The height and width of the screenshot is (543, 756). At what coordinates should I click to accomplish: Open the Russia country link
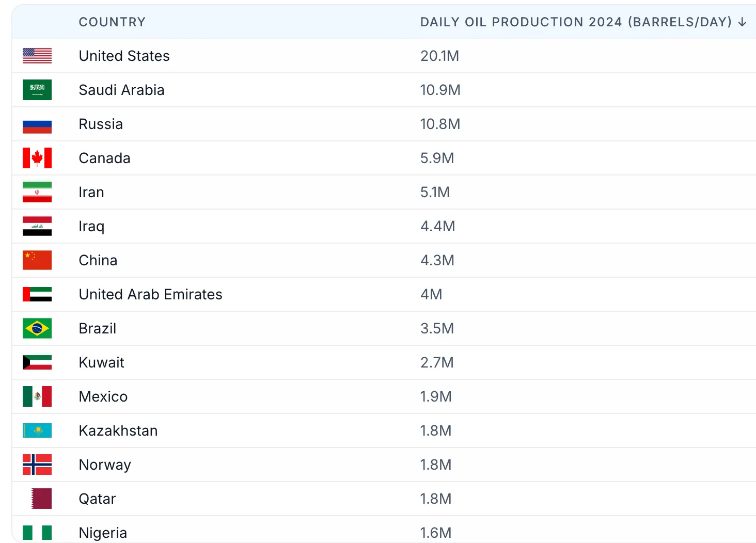101,124
